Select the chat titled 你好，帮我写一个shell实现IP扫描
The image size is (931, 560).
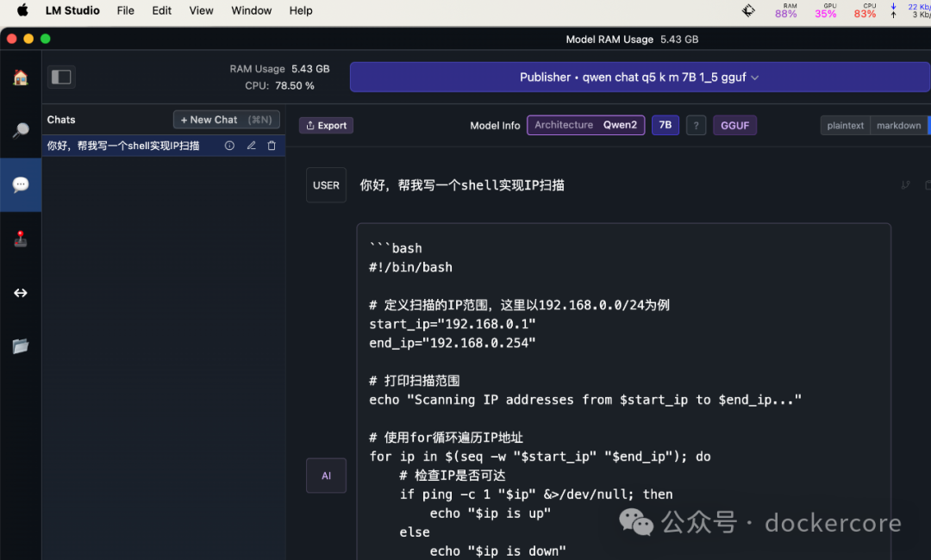(x=163, y=146)
